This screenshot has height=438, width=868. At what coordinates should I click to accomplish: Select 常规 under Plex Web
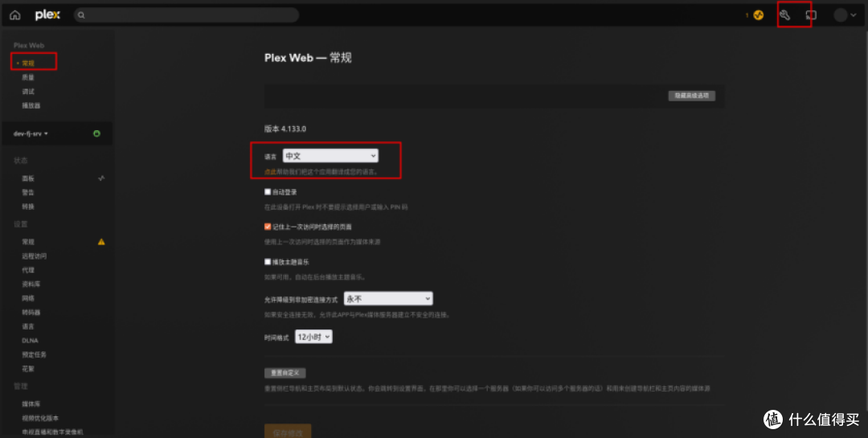coord(28,63)
